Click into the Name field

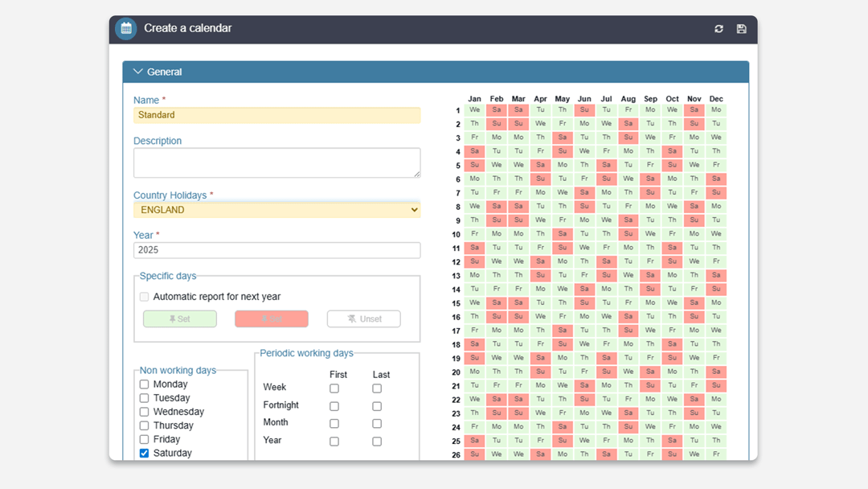[276, 115]
